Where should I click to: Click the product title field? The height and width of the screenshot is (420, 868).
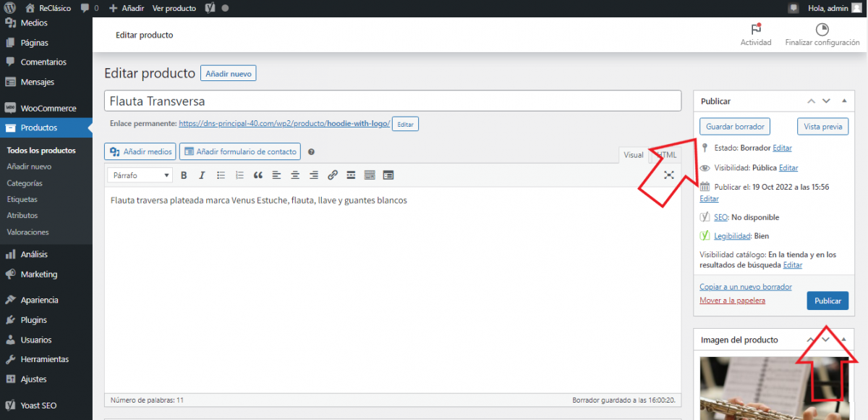click(393, 101)
